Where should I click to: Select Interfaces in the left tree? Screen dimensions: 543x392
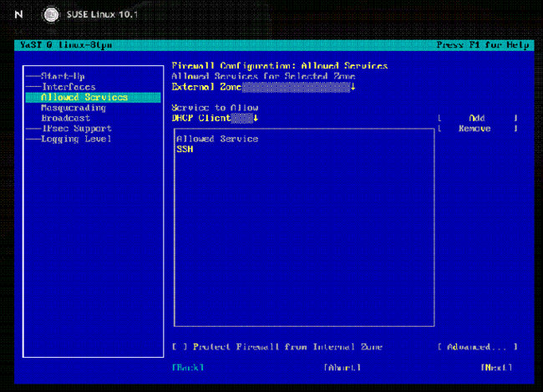(x=69, y=87)
